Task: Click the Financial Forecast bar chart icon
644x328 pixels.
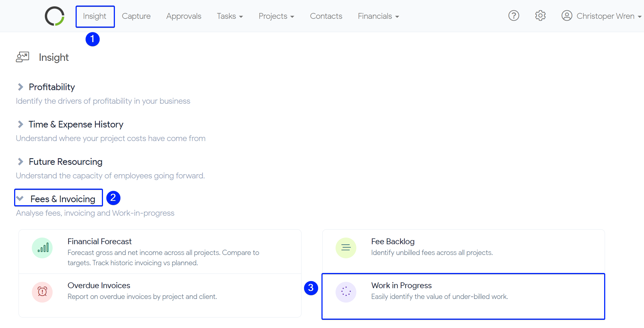Action: 42,248
